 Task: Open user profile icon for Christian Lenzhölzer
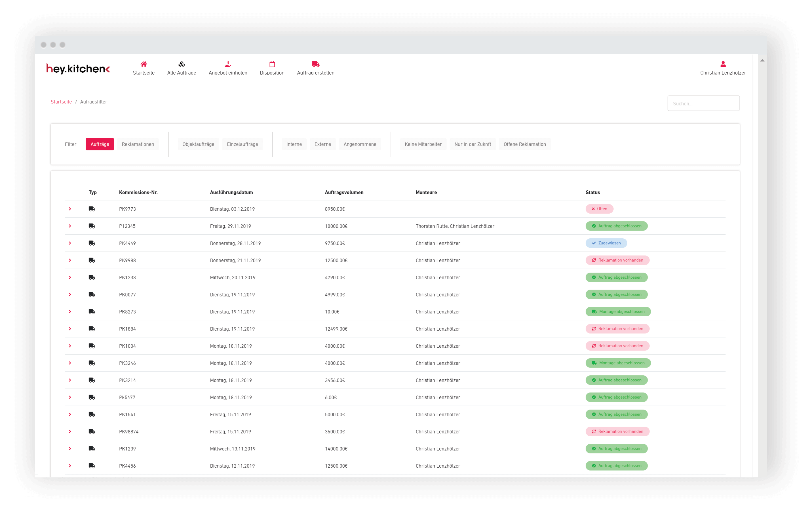pyautogui.click(x=723, y=64)
